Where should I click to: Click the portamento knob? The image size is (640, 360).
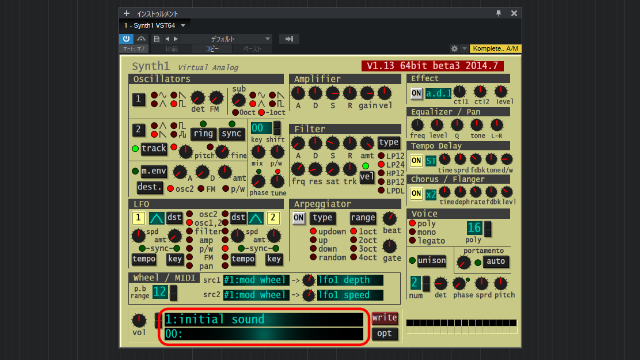(463, 262)
